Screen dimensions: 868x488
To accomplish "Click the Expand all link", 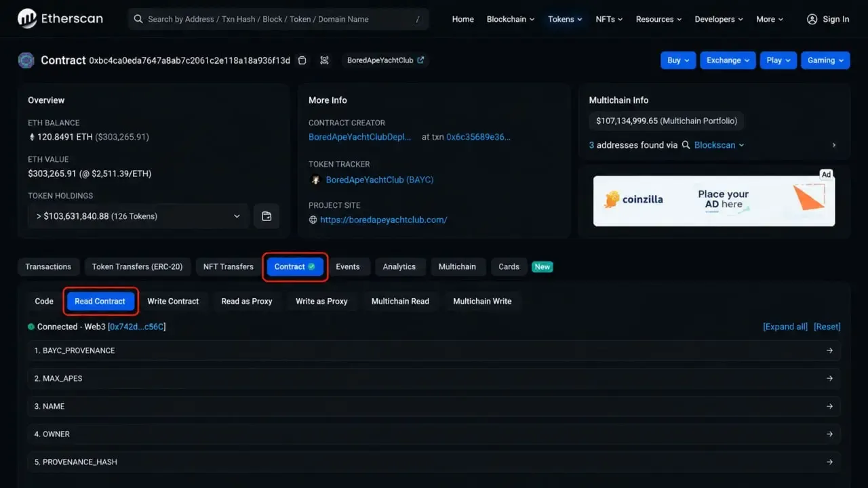I will pyautogui.click(x=785, y=327).
